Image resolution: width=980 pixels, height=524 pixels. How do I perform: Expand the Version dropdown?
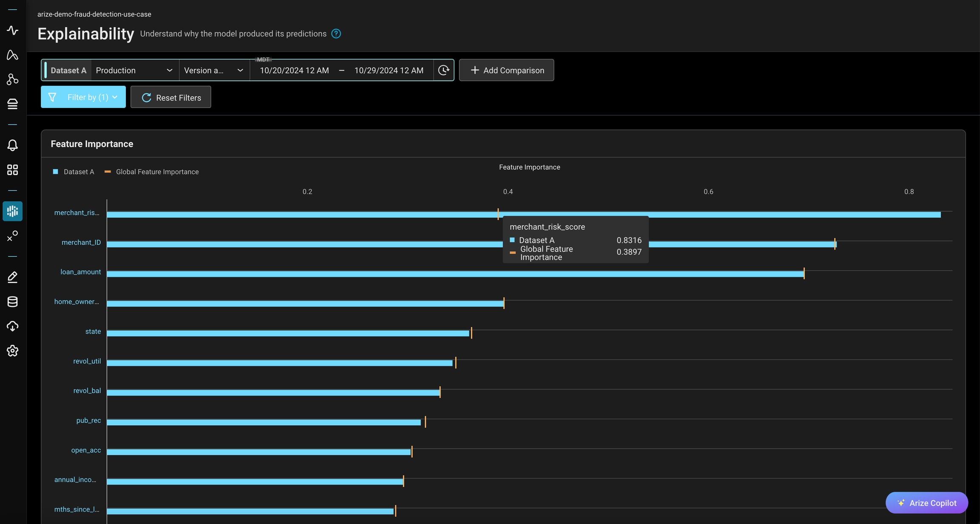tap(214, 70)
